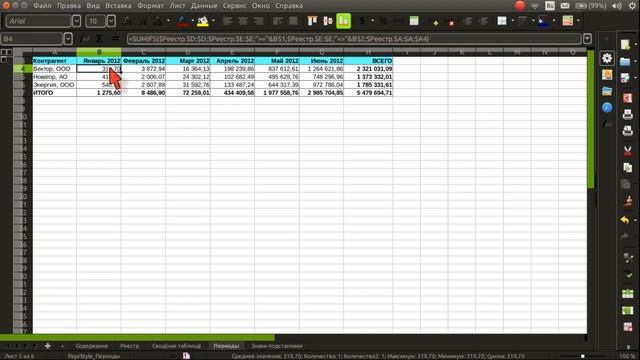Undo the last action

coord(625,220)
